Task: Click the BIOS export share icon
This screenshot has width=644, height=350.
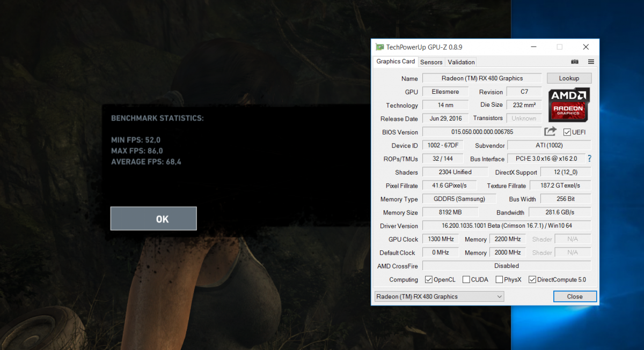Action: pyautogui.click(x=550, y=131)
